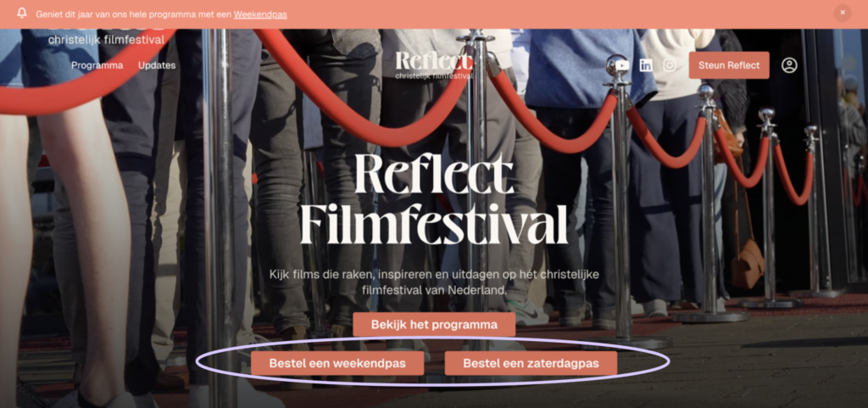Click the Reflect Filmfestival hero heading
The height and width of the screenshot is (408, 868).
pos(434,199)
